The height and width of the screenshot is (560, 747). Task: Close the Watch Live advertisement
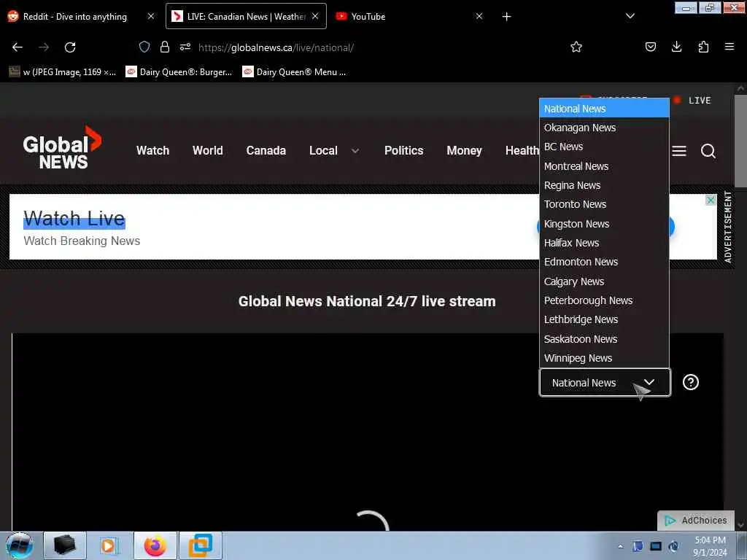click(x=711, y=200)
